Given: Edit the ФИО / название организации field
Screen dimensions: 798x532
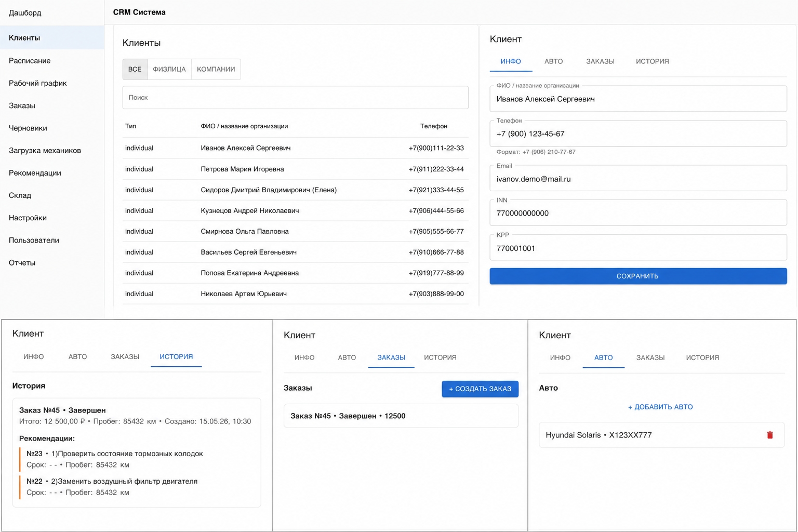Looking at the screenshot, I should tap(638, 99).
